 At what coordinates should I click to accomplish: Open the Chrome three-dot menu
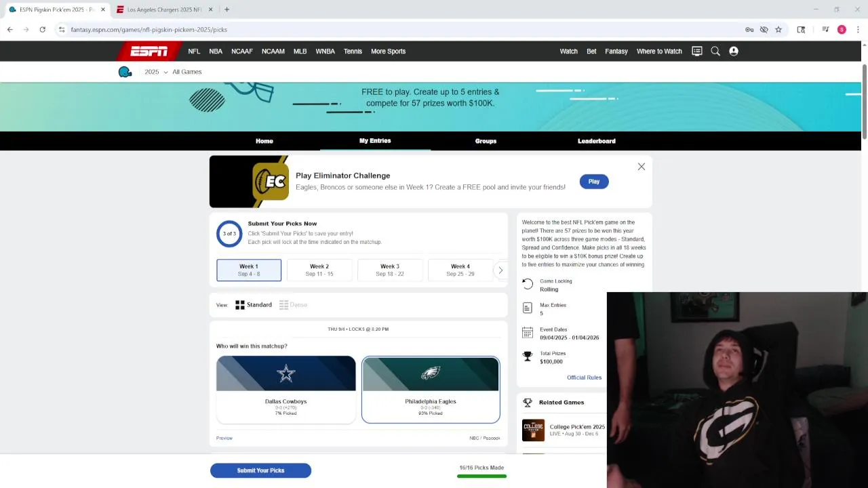pyautogui.click(x=858, y=29)
